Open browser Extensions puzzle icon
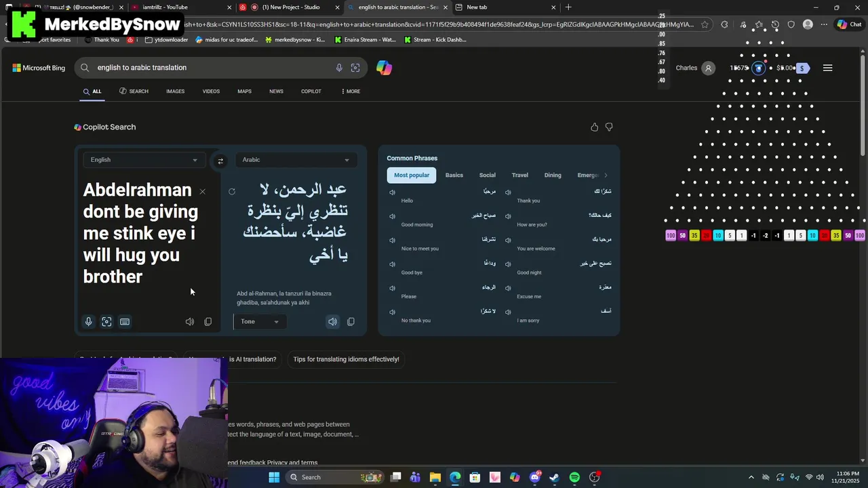The image size is (868, 488). pos(724,24)
